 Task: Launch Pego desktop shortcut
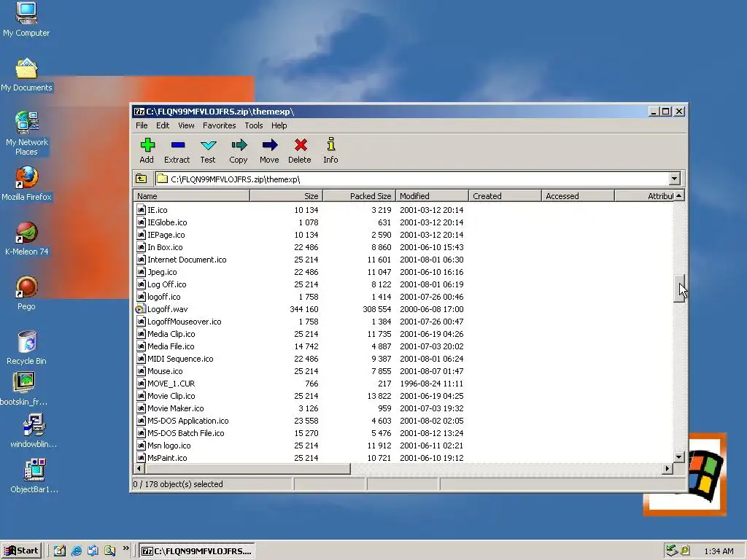pyautogui.click(x=26, y=287)
